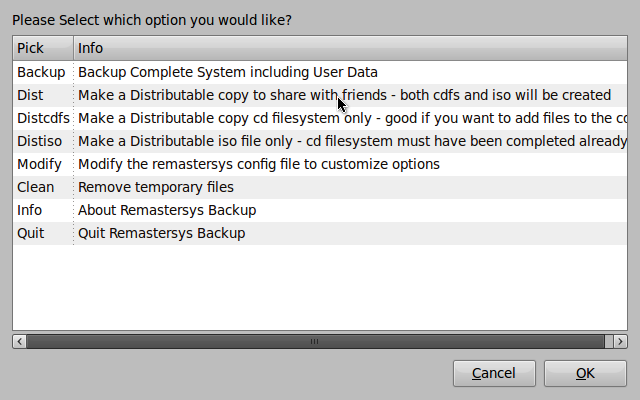This screenshot has height=400, width=640.
Task: Choose the Distcdfs option row
Action: coord(43,118)
